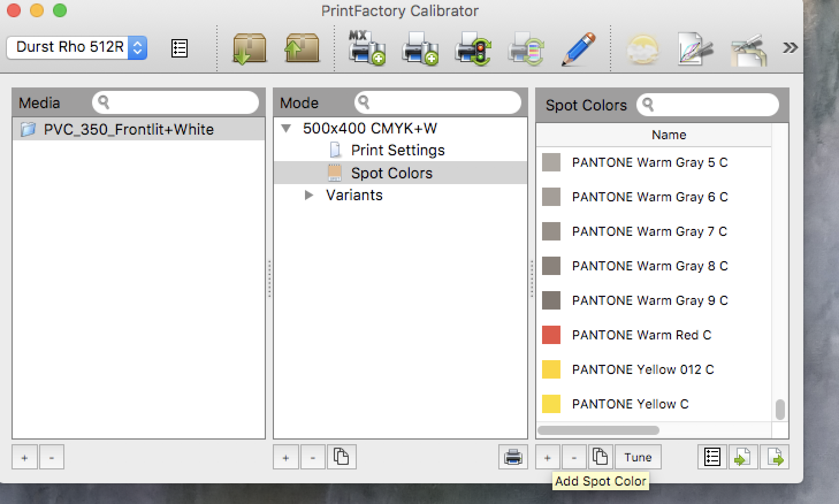Click the pages with knife toolbar icon

click(749, 49)
